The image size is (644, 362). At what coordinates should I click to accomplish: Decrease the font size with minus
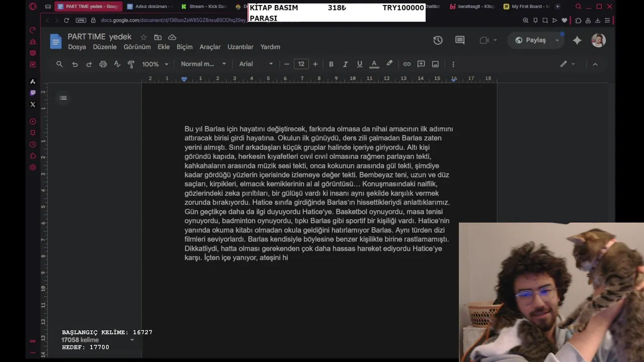(x=287, y=64)
